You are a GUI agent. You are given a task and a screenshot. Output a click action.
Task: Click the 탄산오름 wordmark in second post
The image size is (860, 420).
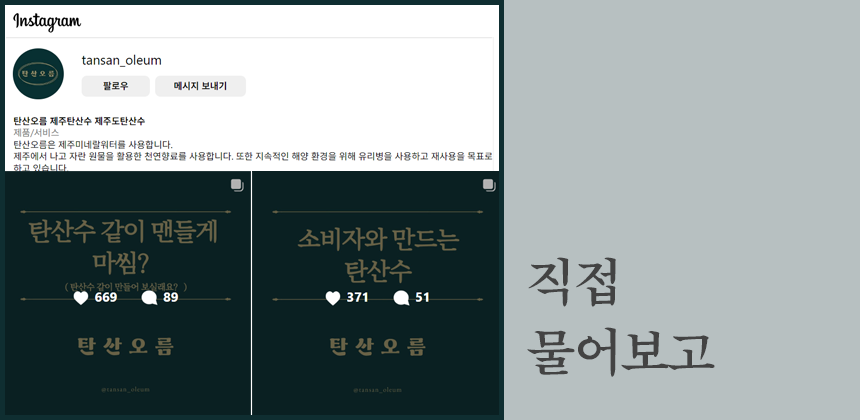pos(377,346)
